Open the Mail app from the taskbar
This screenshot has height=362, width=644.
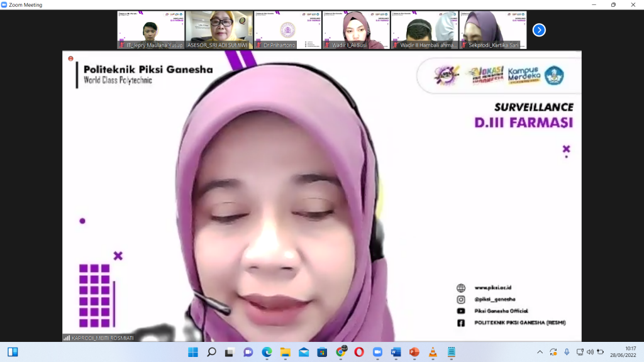(304, 352)
